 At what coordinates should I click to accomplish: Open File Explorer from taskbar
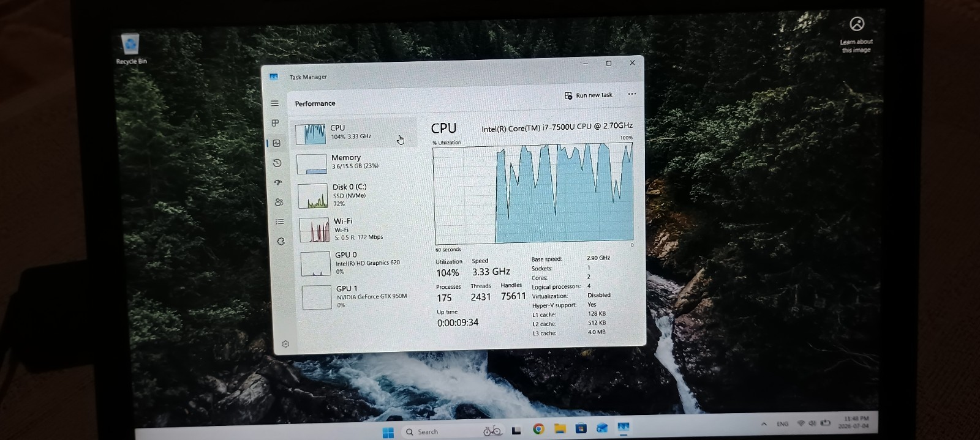(560, 428)
